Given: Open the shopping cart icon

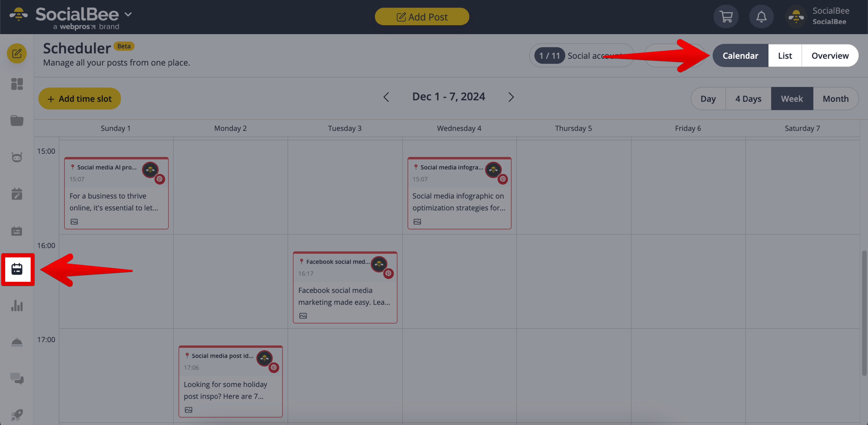Looking at the screenshot, I should (726, 16).
